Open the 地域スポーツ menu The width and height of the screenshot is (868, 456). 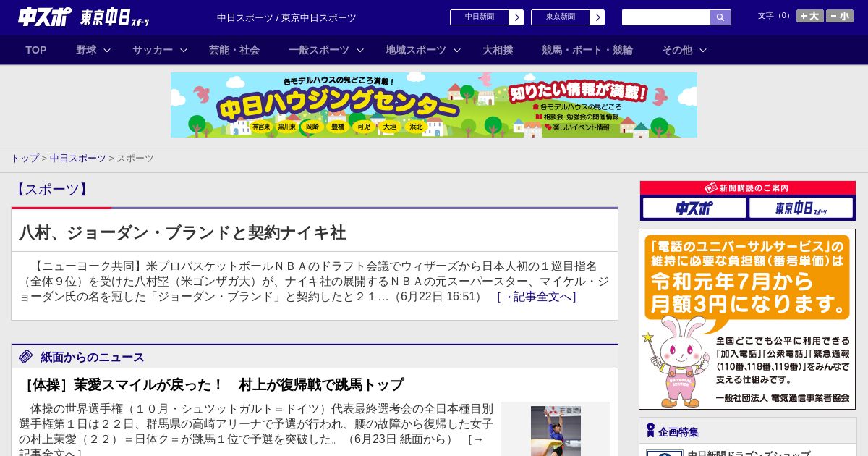click(416, 50)
